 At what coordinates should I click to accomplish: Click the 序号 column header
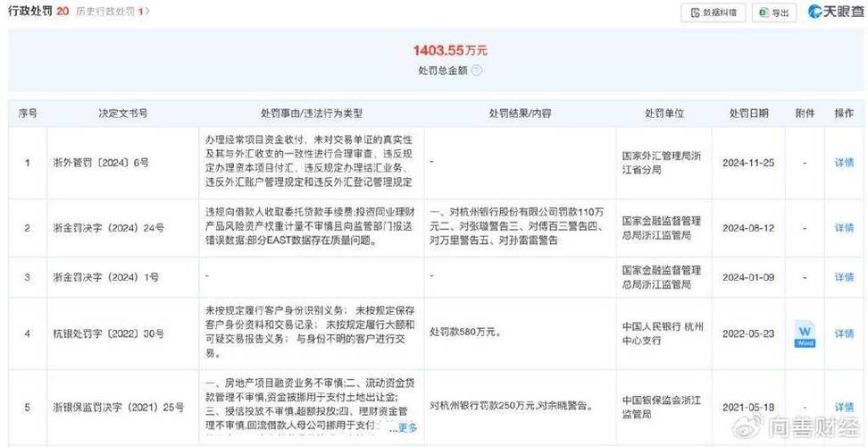pyautogui.click(x=27, y=114)
